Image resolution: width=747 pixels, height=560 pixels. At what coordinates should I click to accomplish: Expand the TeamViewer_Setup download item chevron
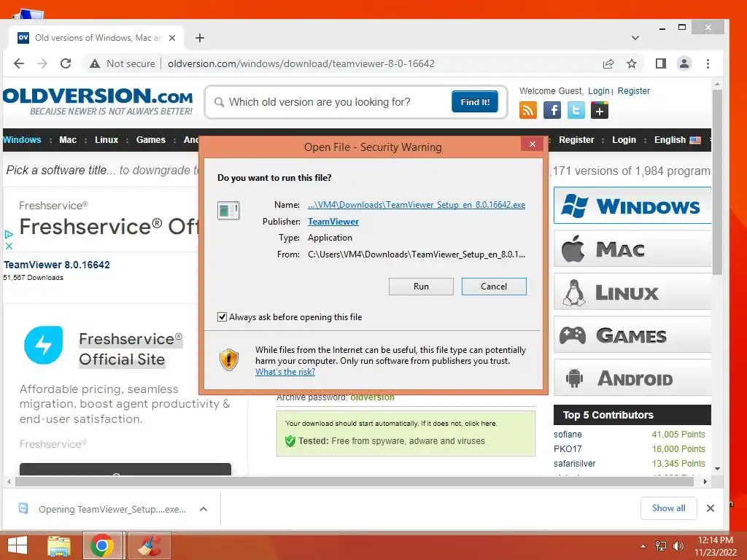click(204, 509)
